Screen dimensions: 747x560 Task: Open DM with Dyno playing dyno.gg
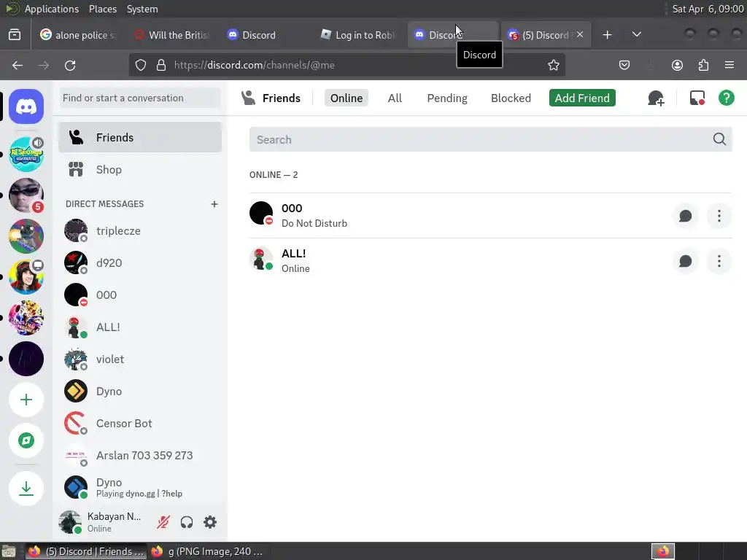click(140, 488)
